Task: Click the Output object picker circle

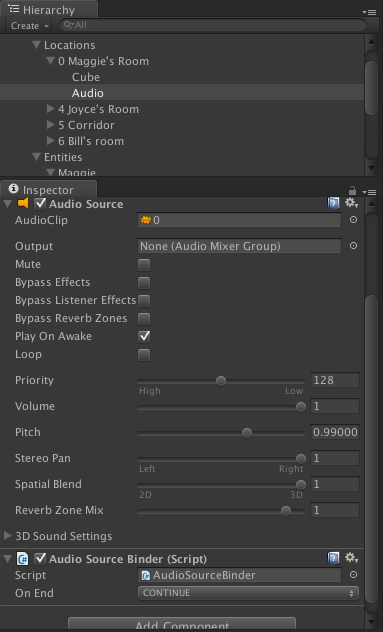Action: (353, 246)
